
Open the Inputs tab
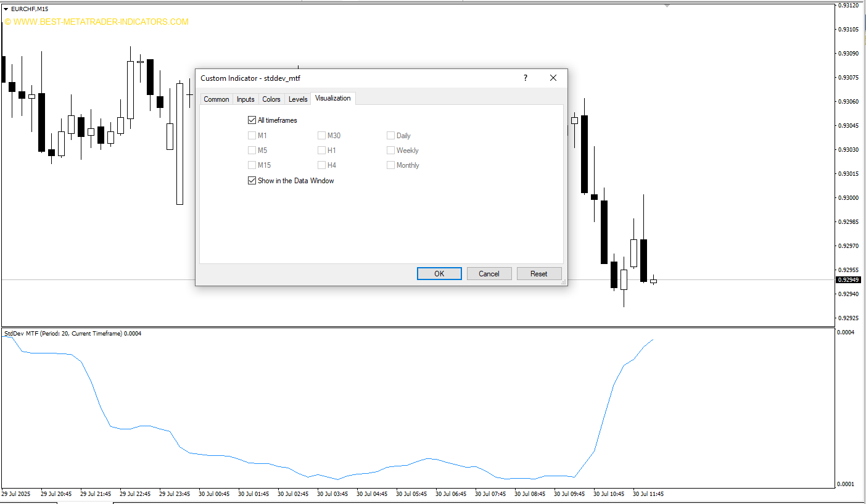(245, 99)
